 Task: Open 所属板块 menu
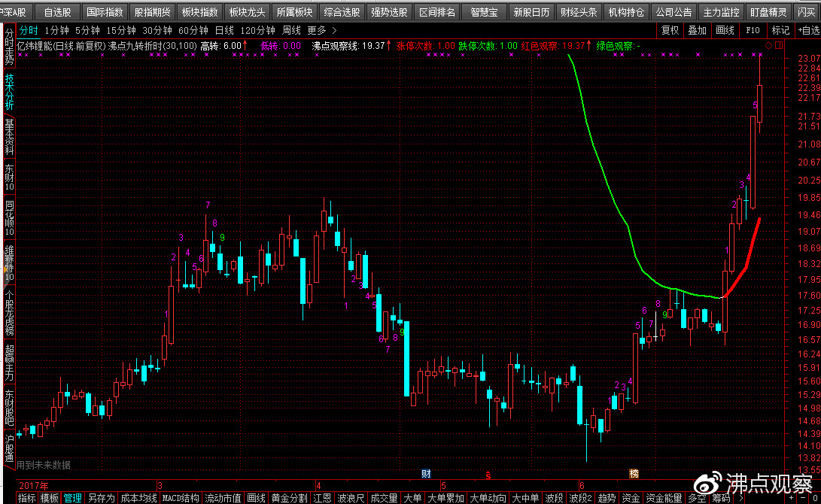tap(294, 11)
